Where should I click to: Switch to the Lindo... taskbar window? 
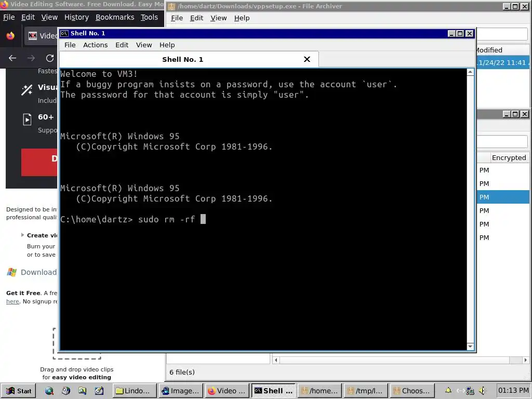point(135,391)
